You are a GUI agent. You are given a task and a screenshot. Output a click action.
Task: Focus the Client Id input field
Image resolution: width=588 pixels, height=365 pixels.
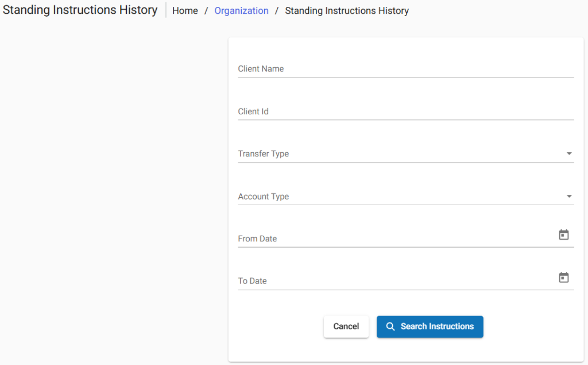[406, 111]
